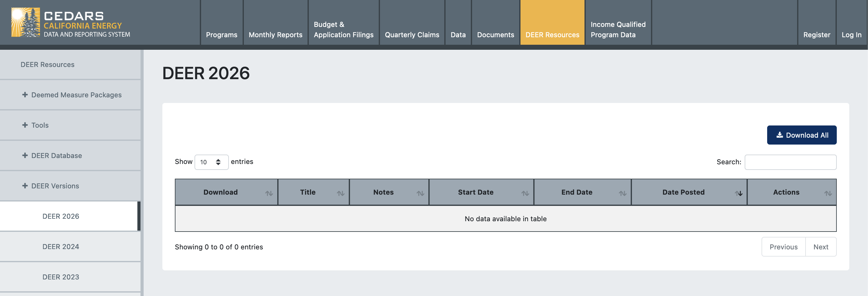868x296 pixels.
Task: Go to Monthly Reports tab
Action: click(275, 35)
